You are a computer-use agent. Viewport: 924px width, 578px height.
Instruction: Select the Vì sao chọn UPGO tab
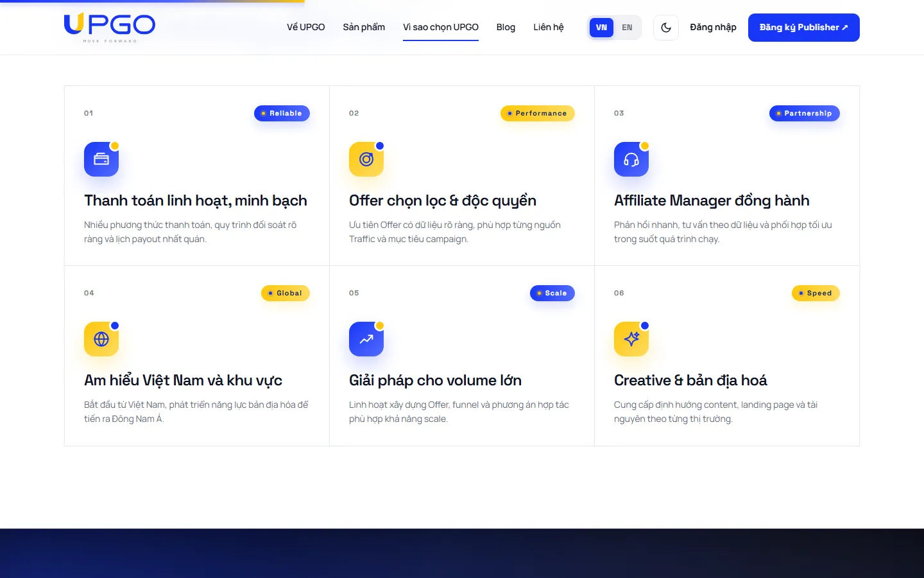pos(441,28)
